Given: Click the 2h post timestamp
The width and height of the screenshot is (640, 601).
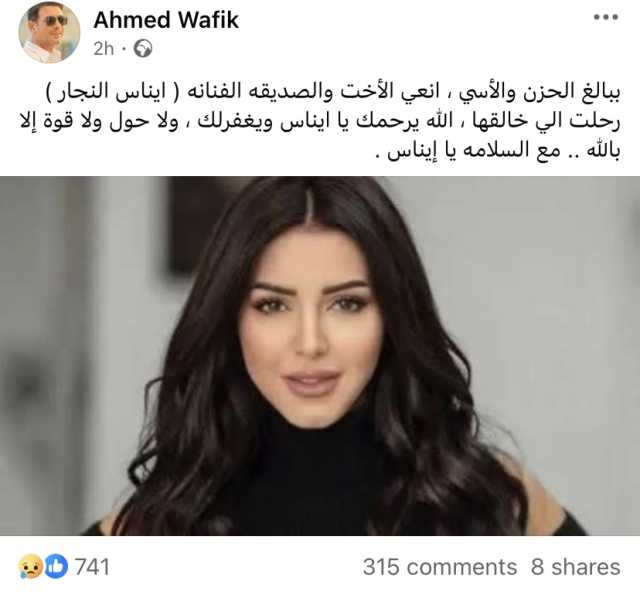Looking at the screenshot, I should coord(104,49).
